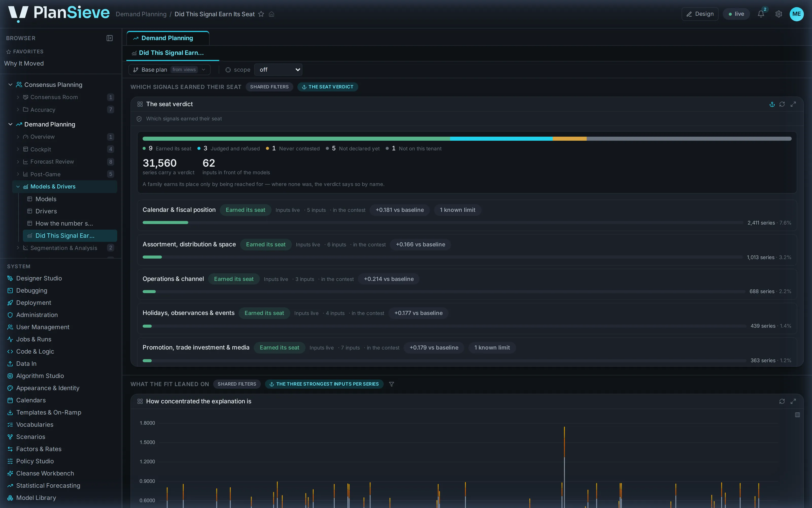Open the Base plan selector dropdown
This screenshot has width=812, height=508.
pyautogui.click(x=170, y=70)
